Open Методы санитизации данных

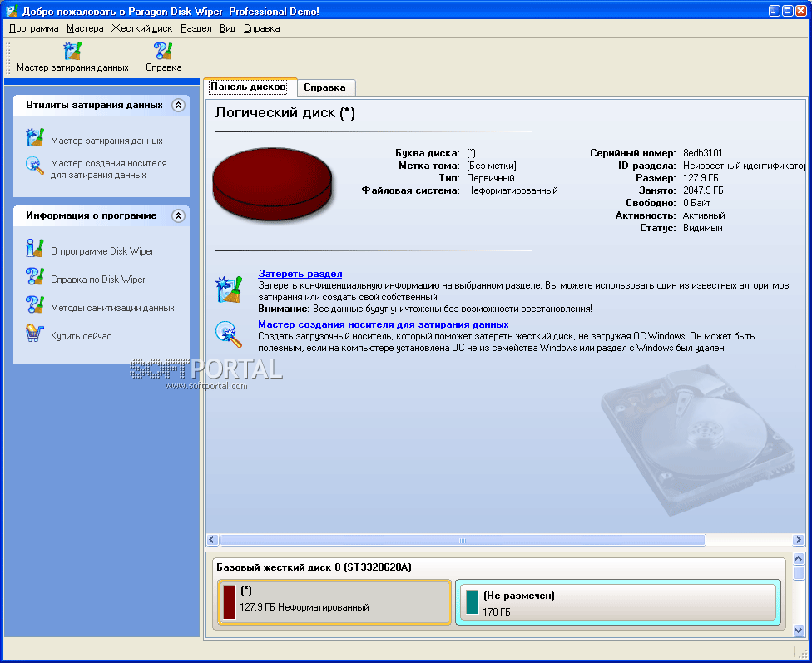112,308
